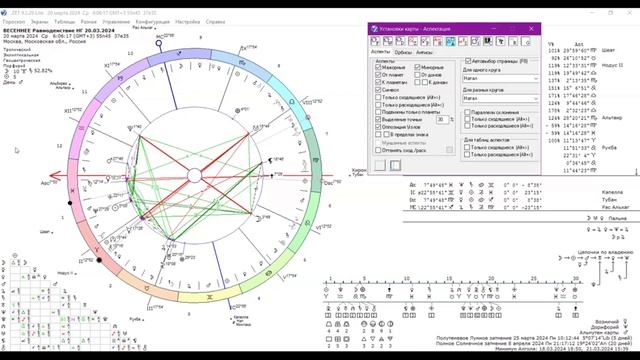Click twelfth icon in settings dialog toolbar
640x360 pixels.
click(x=513, y=41)
